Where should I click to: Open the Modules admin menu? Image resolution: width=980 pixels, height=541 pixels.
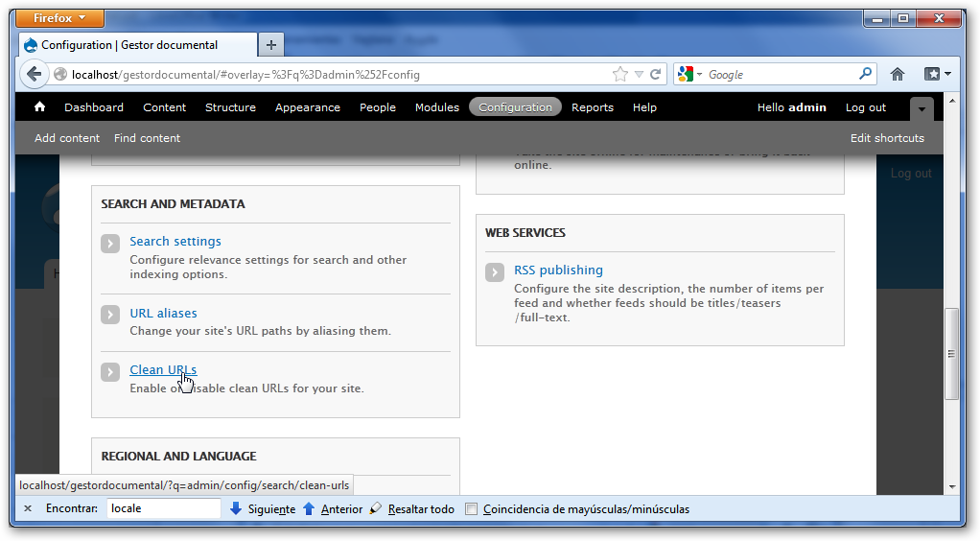point(436,107)
